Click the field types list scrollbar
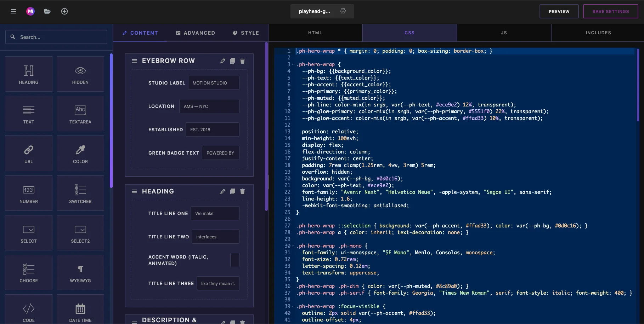Image resolution: width=644 pixels, height=324 pixels. click(111, 120)
